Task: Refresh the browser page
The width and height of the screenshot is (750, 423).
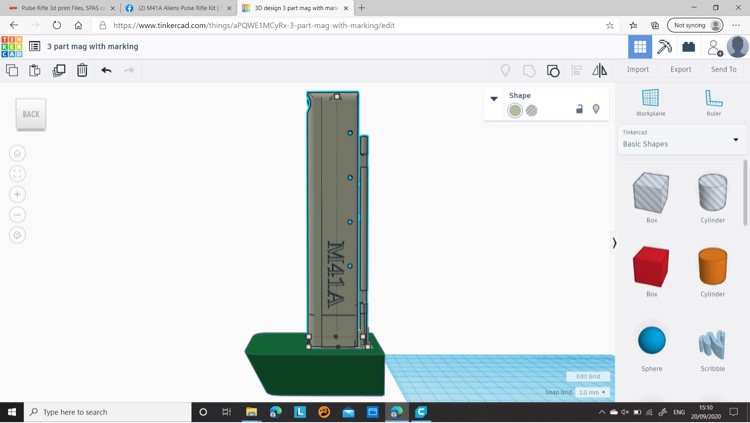Action: (x=56, y=25)
